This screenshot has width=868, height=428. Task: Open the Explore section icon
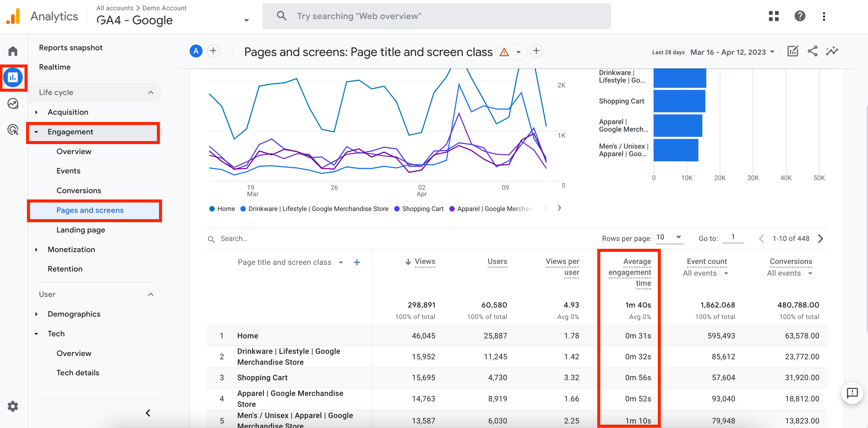tap(13, 104)
